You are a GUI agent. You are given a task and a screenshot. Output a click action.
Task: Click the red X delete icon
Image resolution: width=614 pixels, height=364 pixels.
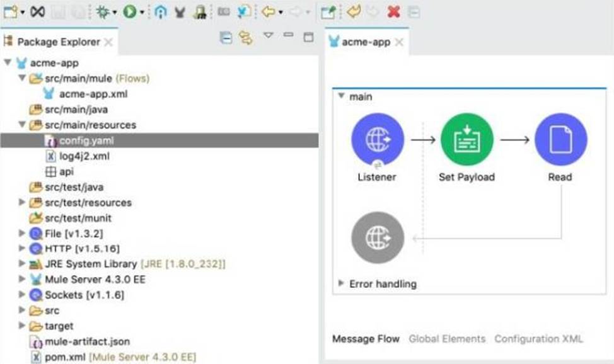(x=393, y=12)
